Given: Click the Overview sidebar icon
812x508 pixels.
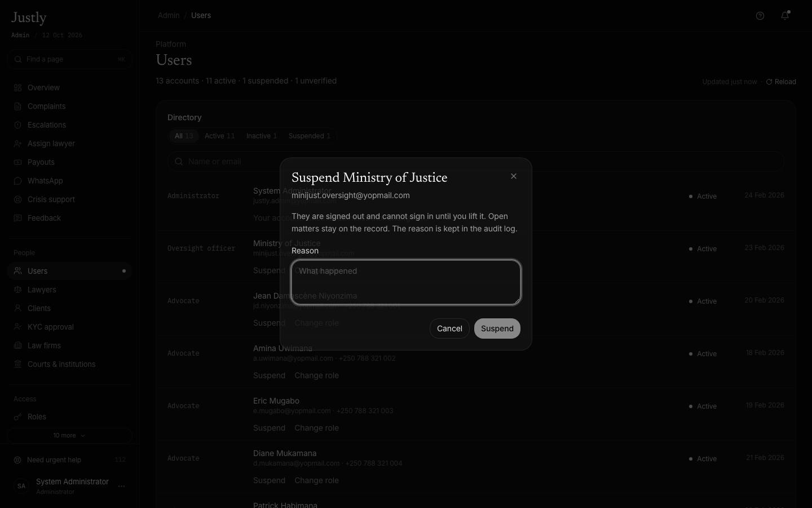Looking at the screenshot, I should pos(18,87).
